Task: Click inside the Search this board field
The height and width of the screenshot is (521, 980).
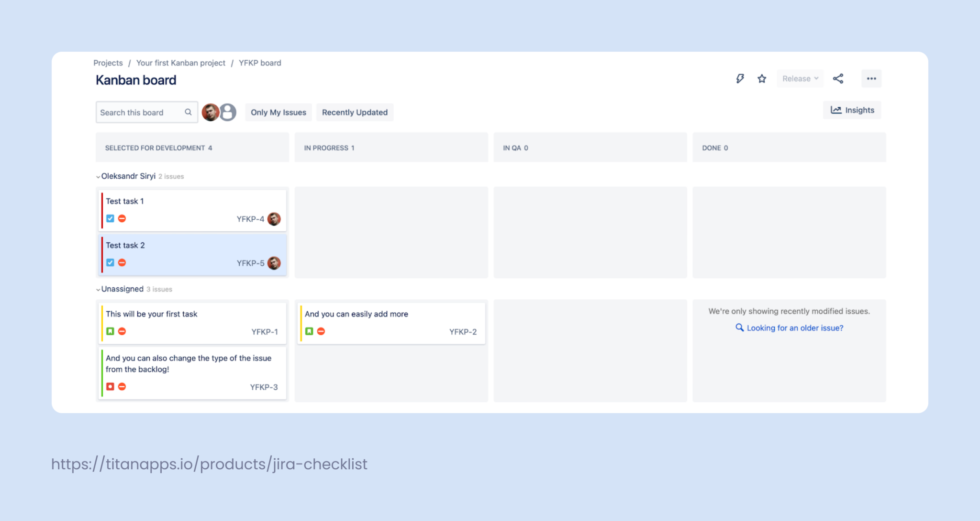Action: click(x=139, y=112)
